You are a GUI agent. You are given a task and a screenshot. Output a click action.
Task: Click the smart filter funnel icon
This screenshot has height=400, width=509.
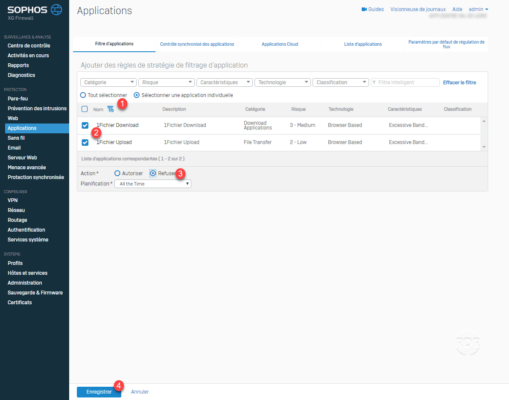[374, 82]
